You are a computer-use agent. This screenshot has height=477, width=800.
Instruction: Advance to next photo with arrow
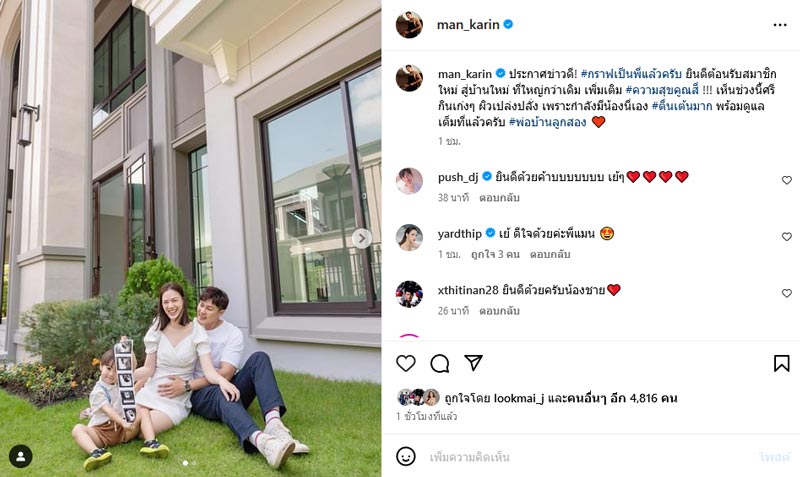(x=362, y=238)
